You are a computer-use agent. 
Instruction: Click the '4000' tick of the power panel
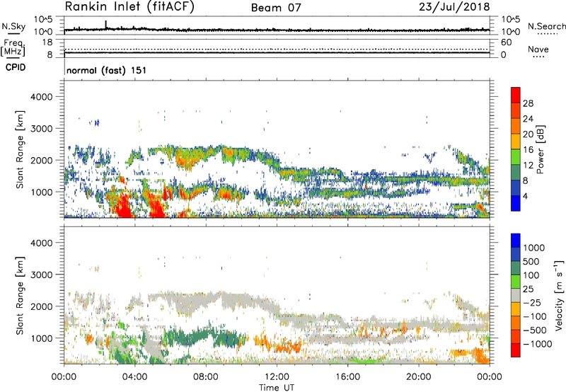click(42, 97)
